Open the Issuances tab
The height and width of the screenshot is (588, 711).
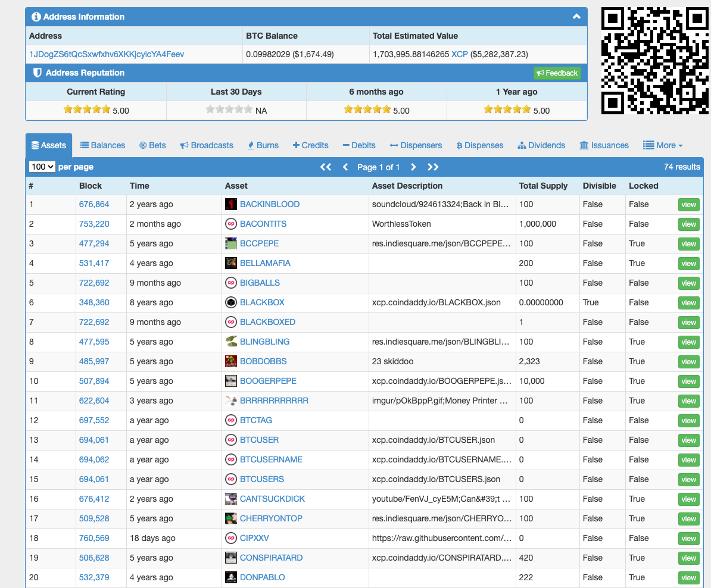coord(604,146)
